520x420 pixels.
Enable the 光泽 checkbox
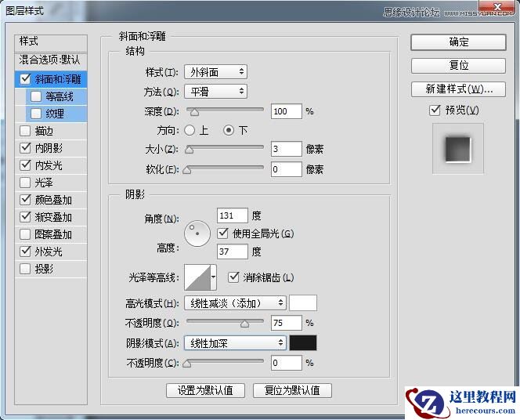(25, 183)
